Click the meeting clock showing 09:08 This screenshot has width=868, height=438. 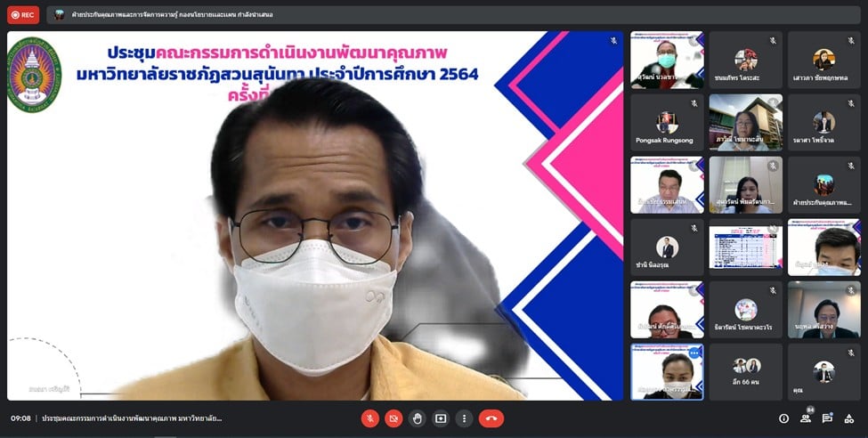[20, 418]
